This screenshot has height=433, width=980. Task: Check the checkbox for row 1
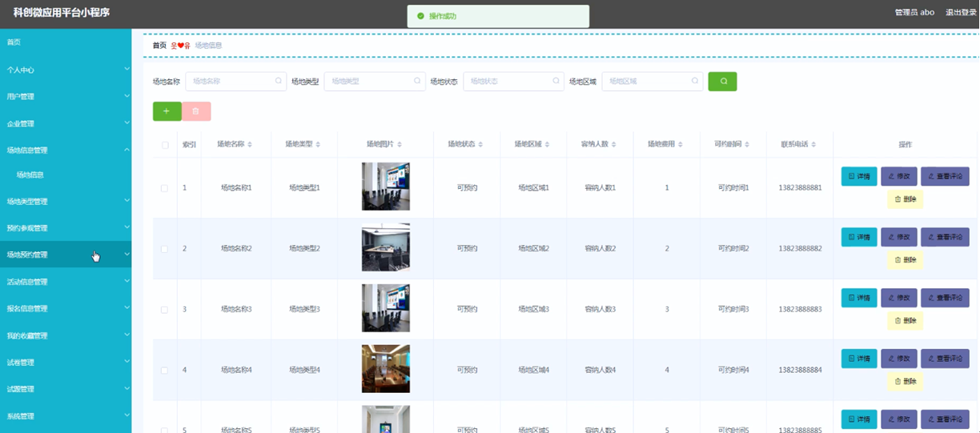[x=165, y=188]
